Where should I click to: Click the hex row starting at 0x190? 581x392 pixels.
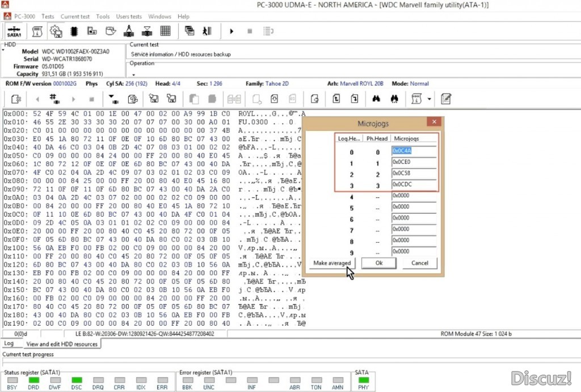coord(154,323)
